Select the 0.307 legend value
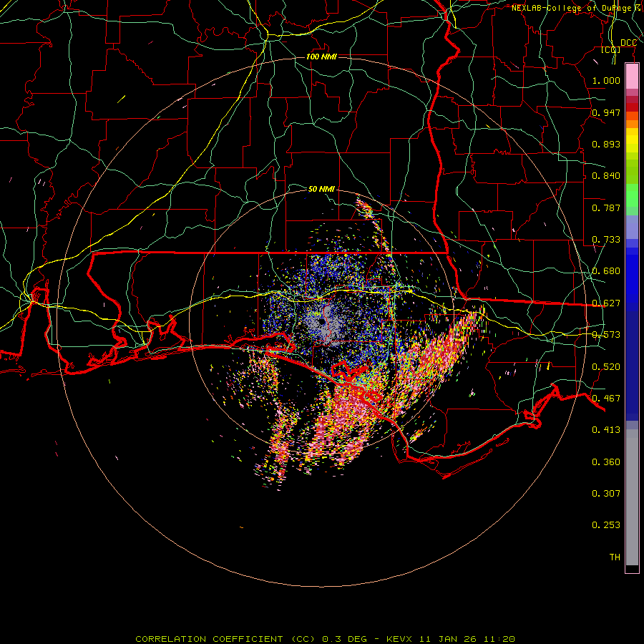Screen dimensions: 644x644 pyautogui.click(x=606, y=494)
